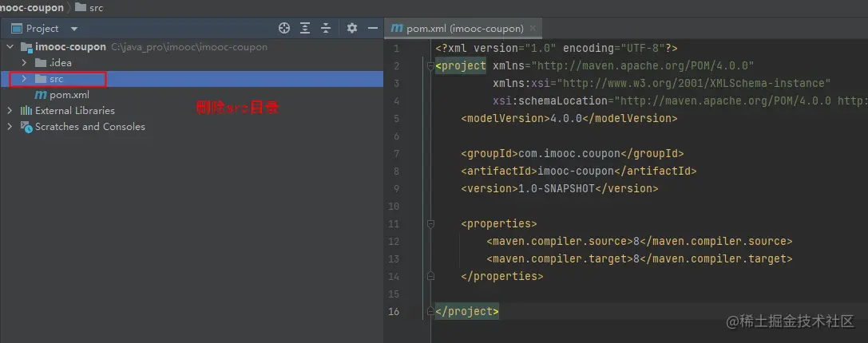Expand the .idea folder arrow

click(x=24, y=62)
